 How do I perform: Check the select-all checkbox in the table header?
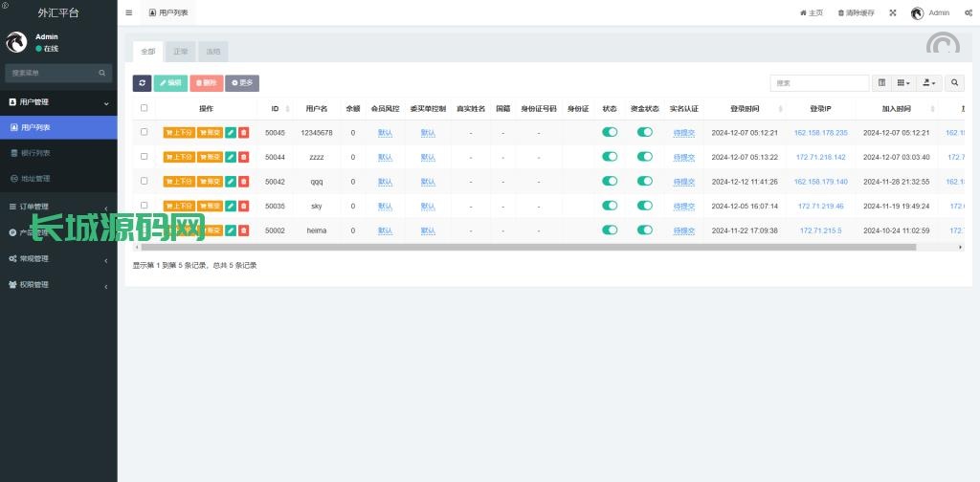[145, 108]
